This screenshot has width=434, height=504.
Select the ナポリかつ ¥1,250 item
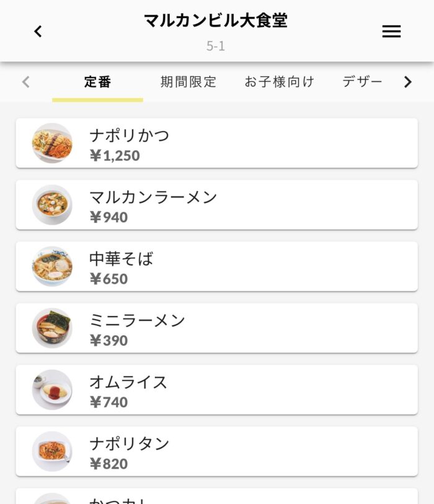[x=248, y=143]
